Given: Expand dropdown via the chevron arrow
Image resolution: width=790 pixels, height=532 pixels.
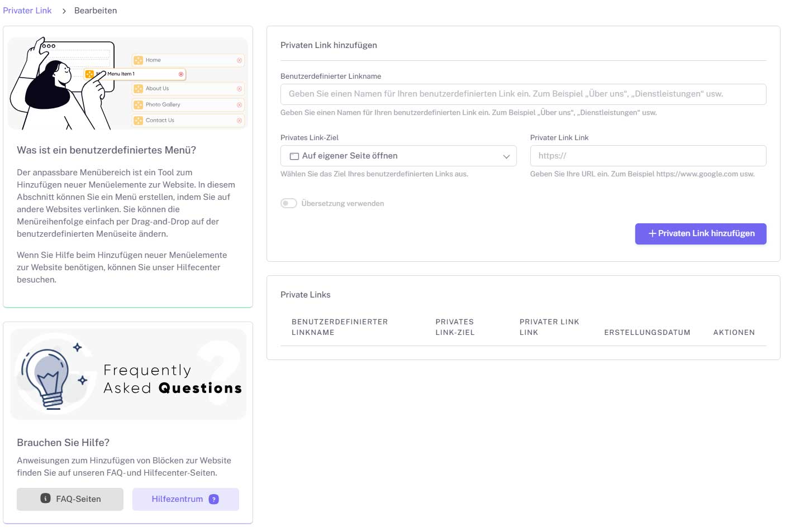Looking at the screenshot, I should click(x=506, y=156).
